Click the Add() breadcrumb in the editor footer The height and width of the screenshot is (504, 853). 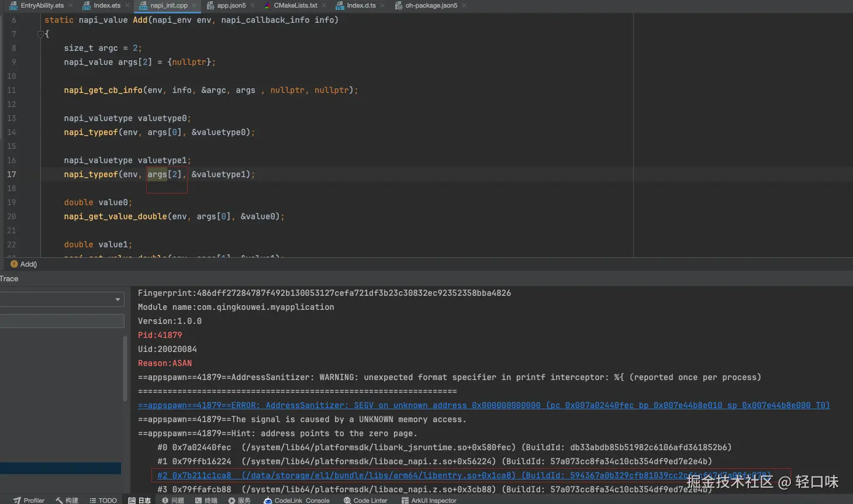coord(29,264)
